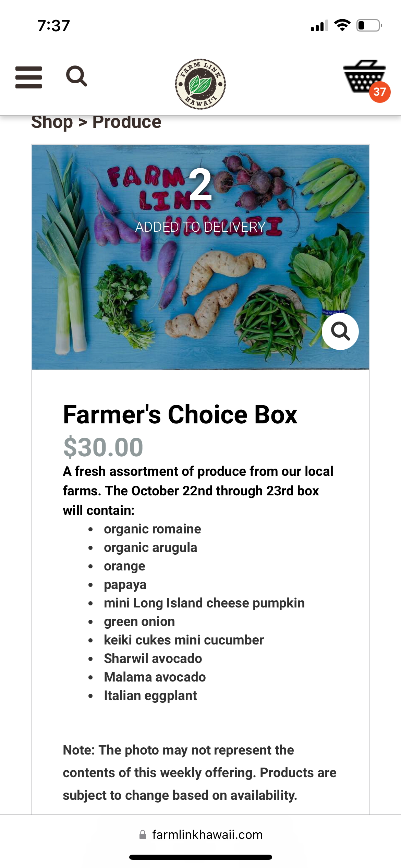Zoom the product photo with magnifier button
Image resolution: width=401 pixels, height=868 pixels.
[340, 331]
